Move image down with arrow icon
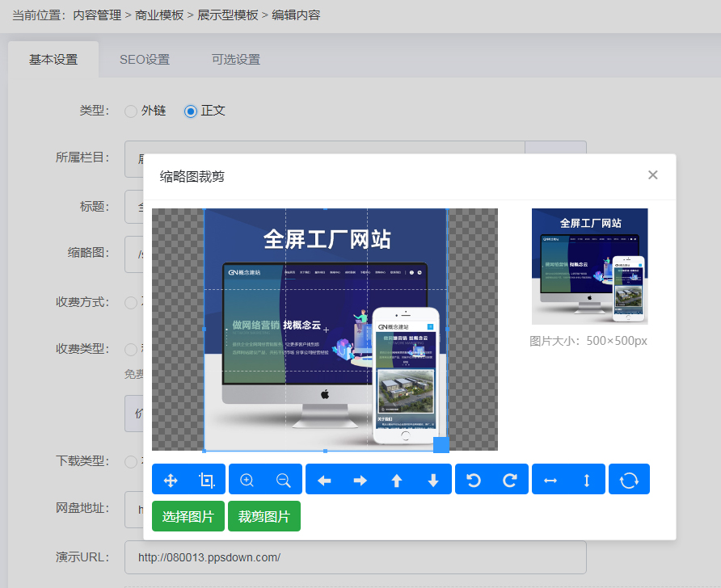The height and width of the screenshot is (588, 721). pyautogui.click(x=433, y=480)
